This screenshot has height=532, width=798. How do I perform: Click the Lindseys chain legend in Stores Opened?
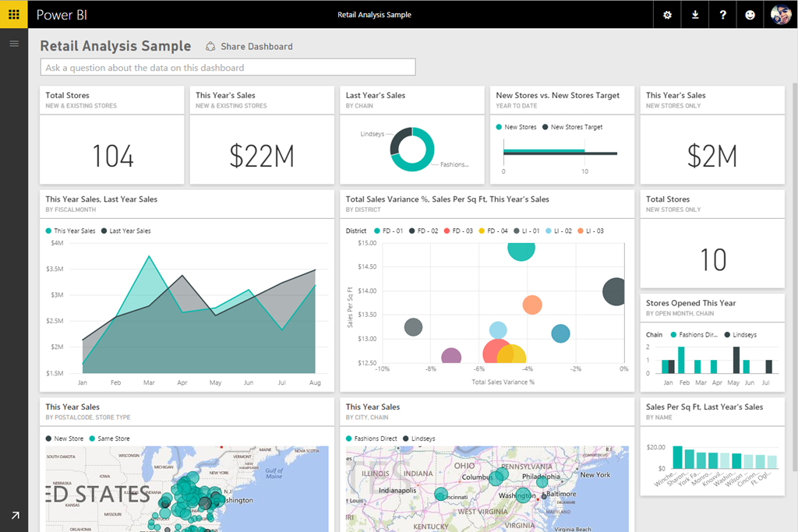740,335
